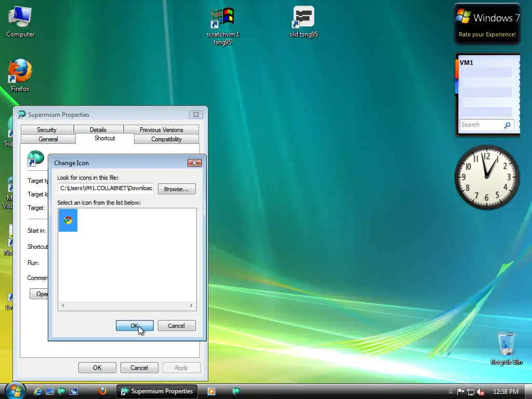
Task: Select the scratchvm 1 tsng95 desktop shortcut
Action: pyautogui.click(x=222, y=26)
